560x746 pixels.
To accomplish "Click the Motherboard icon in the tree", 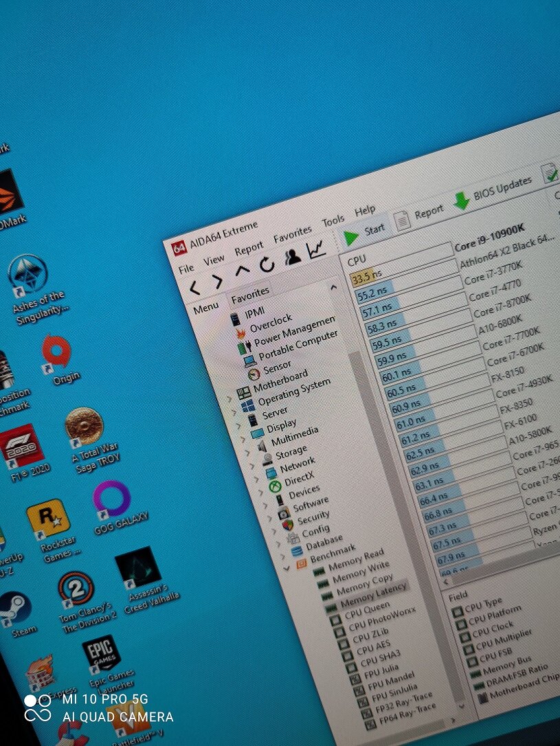I will 244,393.
